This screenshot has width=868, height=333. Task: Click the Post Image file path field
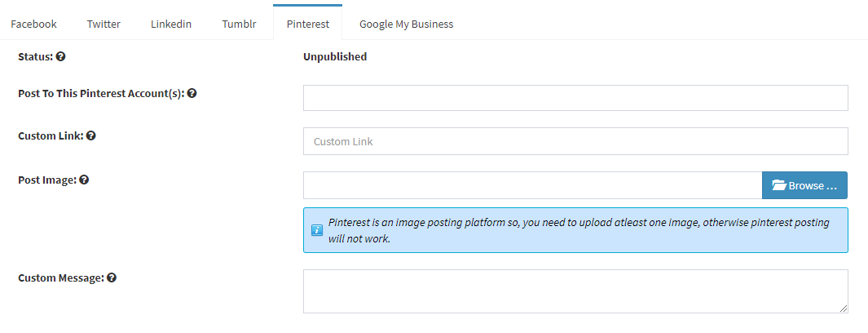(x=532, y=185)
